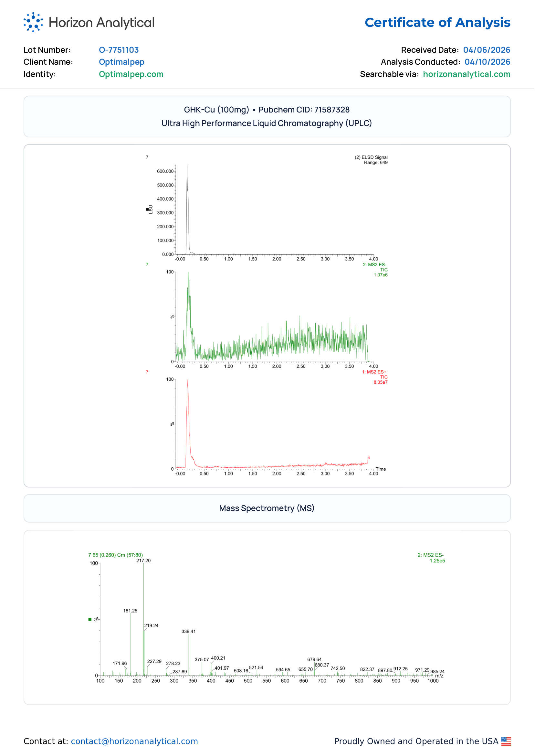Click the 594.65 mass peak label
This screenshot has width=535, height=756.
[x=283, y=670]
